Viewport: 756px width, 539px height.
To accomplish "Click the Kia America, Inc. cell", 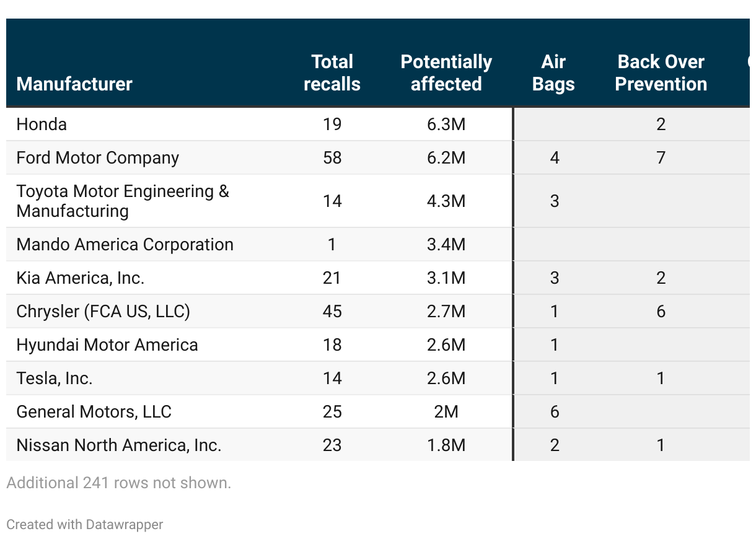I will 80,278.
